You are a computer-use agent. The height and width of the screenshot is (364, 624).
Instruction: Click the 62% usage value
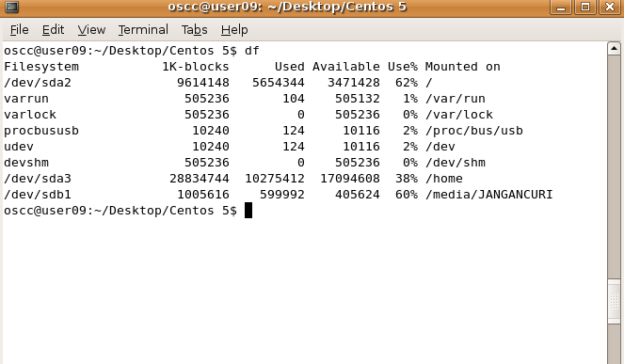click(407, 83)
